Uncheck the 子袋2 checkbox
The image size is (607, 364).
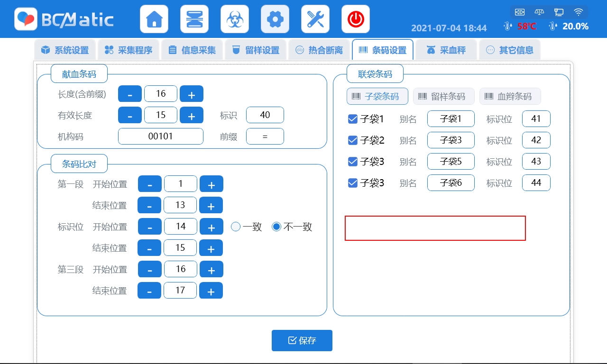[x=353, y=140]
